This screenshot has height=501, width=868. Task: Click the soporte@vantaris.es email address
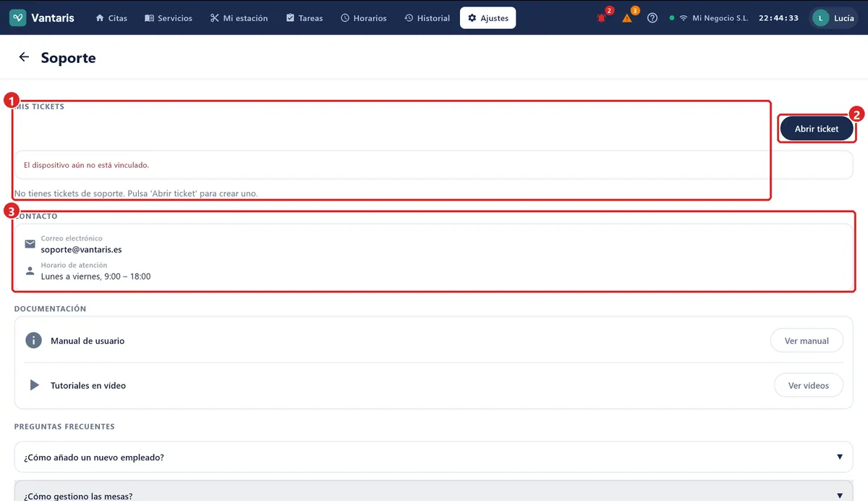pyautogui.click(x=81, y=250)
